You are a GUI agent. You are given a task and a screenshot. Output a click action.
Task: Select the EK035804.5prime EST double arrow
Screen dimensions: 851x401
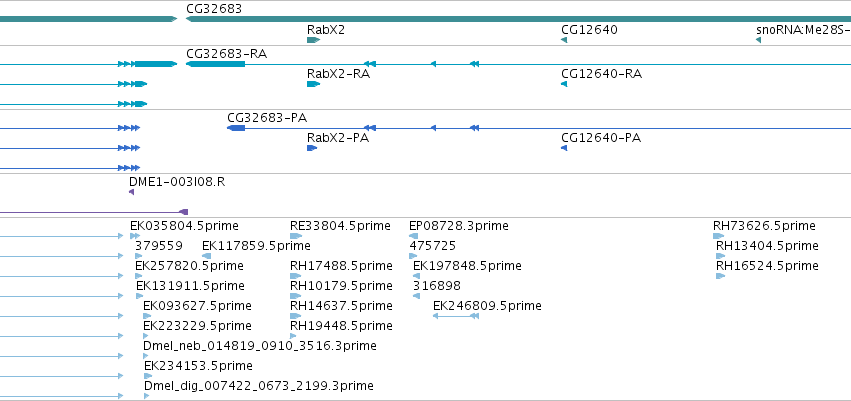click(x=135, y=236)
